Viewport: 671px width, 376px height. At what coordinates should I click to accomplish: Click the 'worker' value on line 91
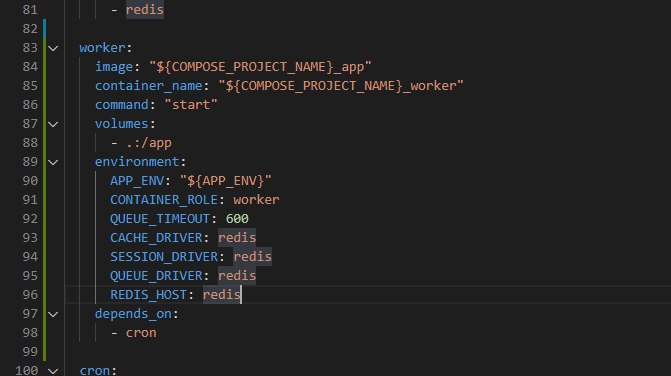coord(256,200)
